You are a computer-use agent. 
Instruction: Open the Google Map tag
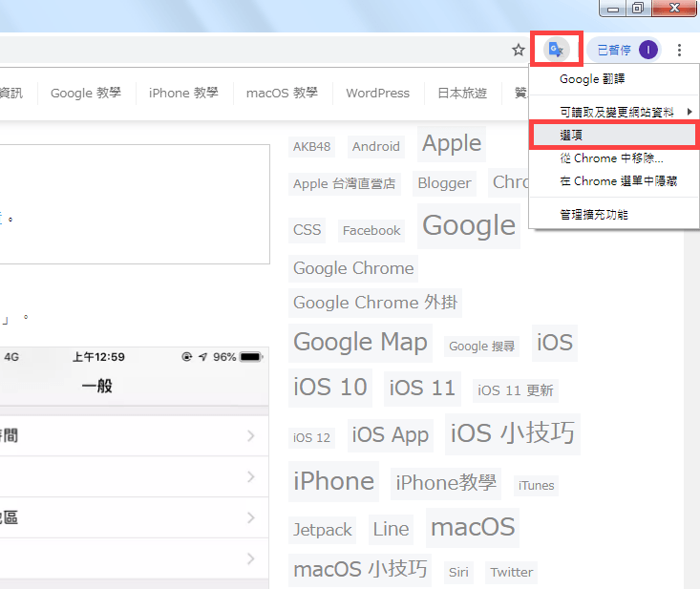[x=360, y=343]
